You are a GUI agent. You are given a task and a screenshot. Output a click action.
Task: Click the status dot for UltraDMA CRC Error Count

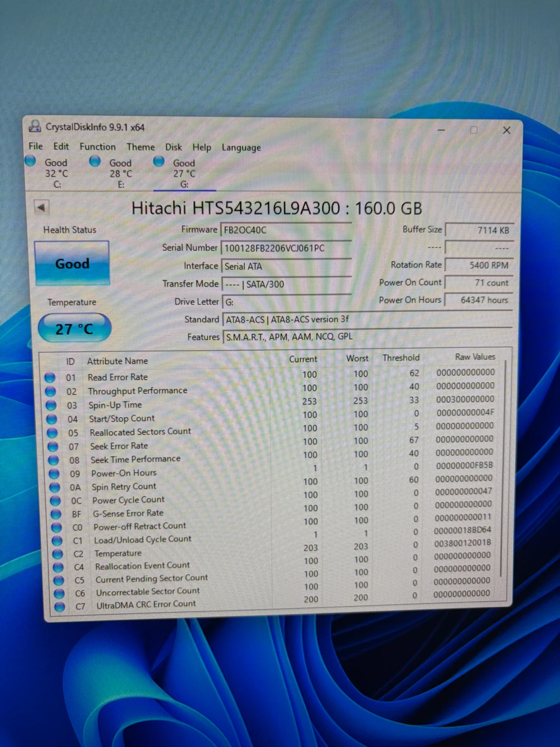(x=60, y=606)
